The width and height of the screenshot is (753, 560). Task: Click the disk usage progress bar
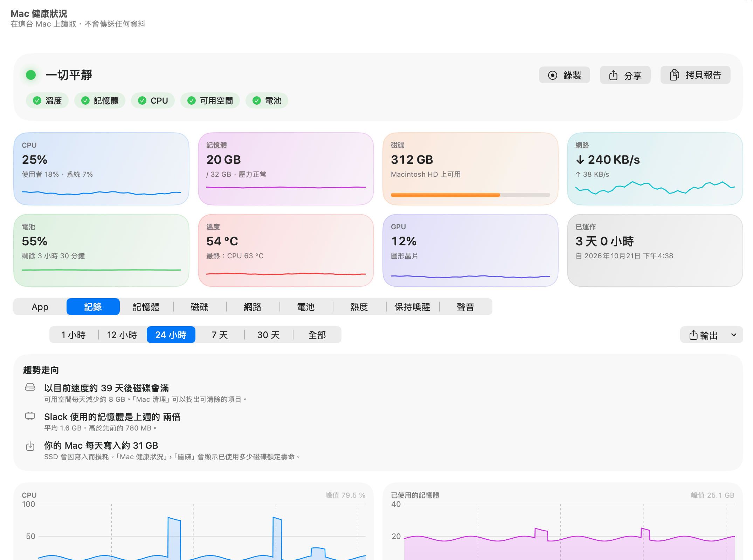click(470, 195)
